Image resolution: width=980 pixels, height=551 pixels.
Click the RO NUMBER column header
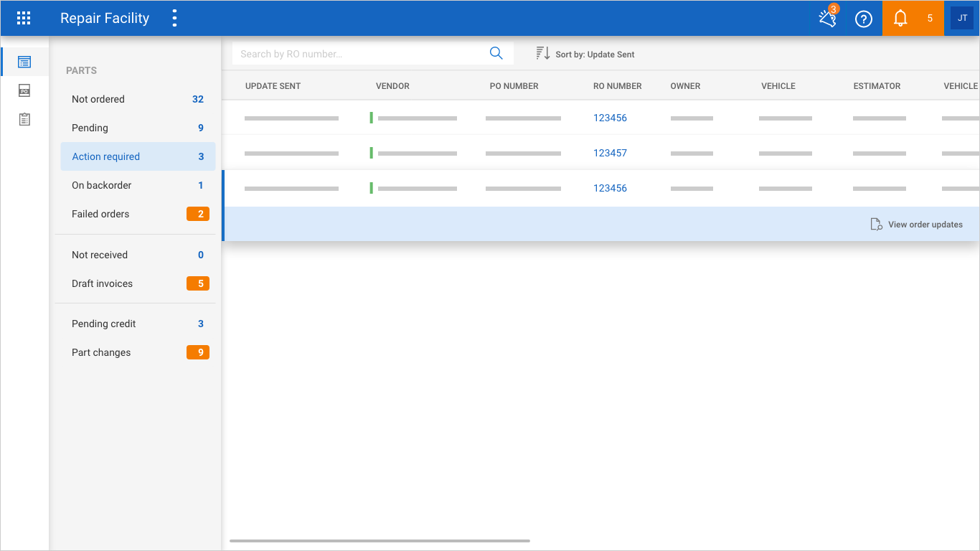(x=617, y=86)
